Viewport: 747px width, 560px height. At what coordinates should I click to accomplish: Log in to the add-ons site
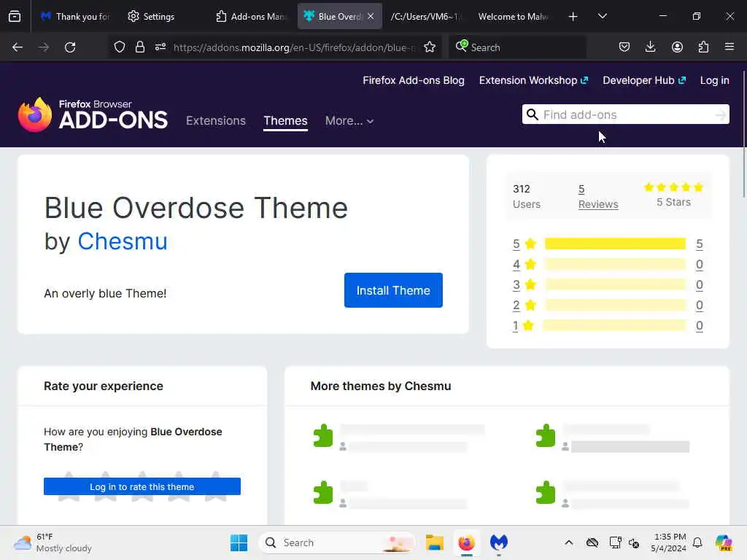[x=714, y=80]
